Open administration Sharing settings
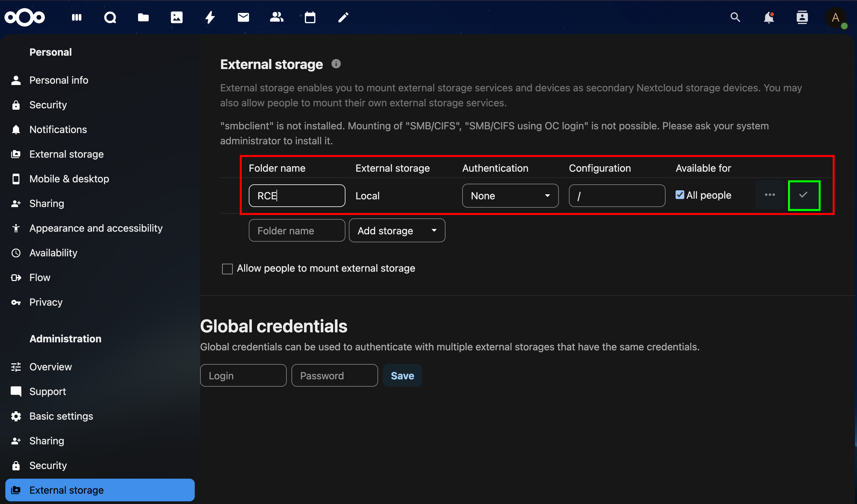Viewport: 857px width, 504px height. click(100, 441)
